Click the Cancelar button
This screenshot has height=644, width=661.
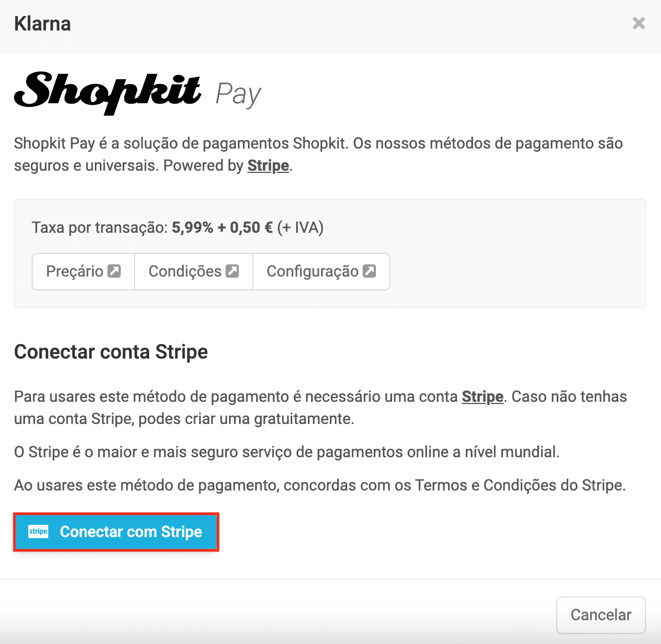601,615
